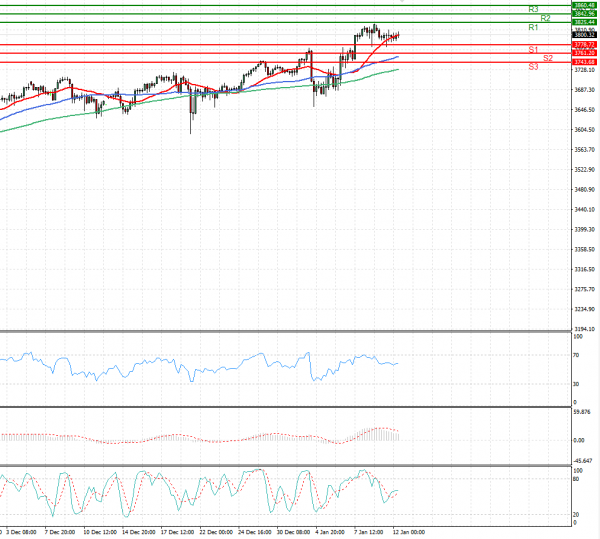Click the 4 Jan 20:00 time label
Viewport: 600px width, 539px height.
330,532
